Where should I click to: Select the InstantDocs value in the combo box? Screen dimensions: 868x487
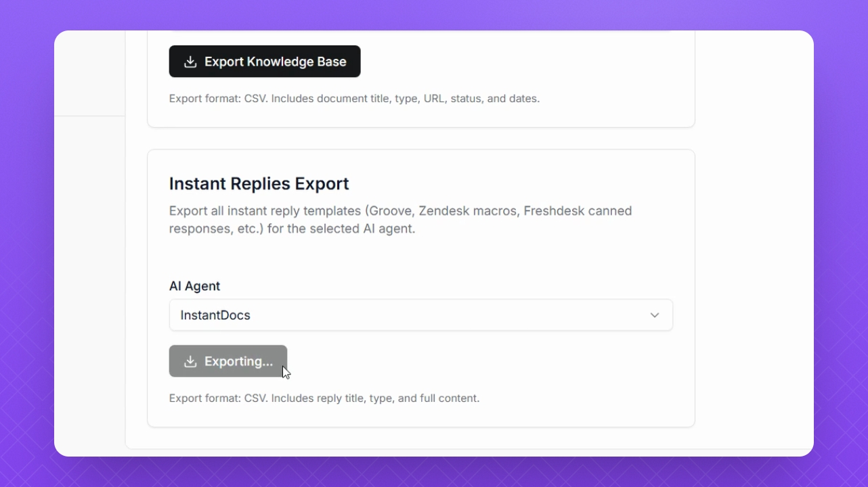coord(215,315)
